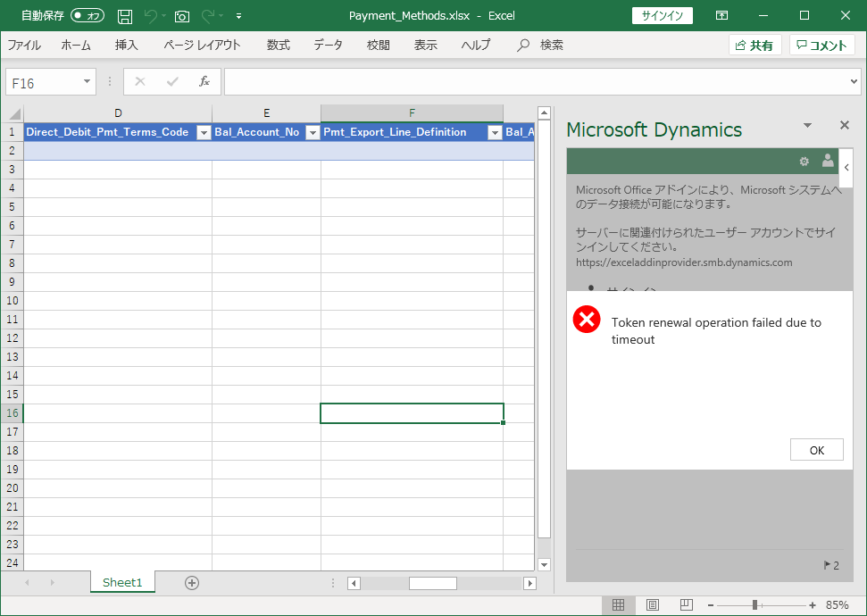Click the flag messages icon showing 2
This screenshot has width=867, height=616.
[831, 565]
